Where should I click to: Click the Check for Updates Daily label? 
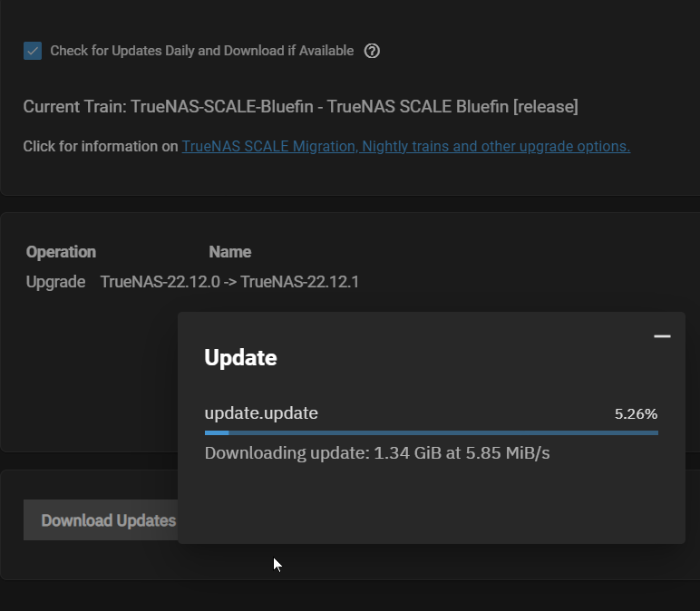click(x=202, y=51)
